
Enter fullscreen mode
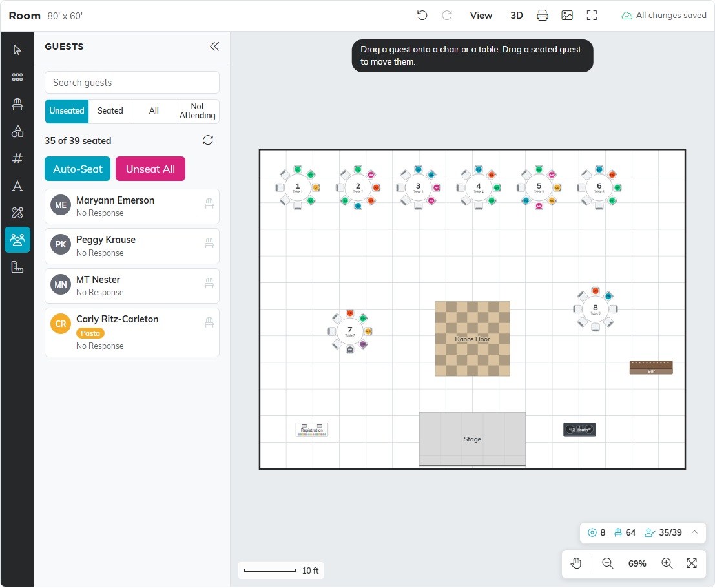point(592,16)
